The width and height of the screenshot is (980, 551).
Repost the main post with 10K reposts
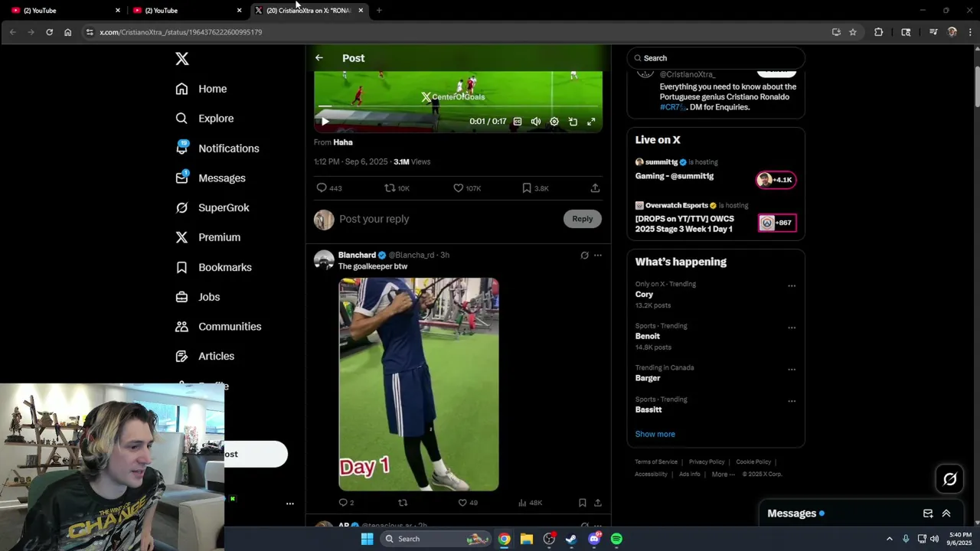coord(397,188)
